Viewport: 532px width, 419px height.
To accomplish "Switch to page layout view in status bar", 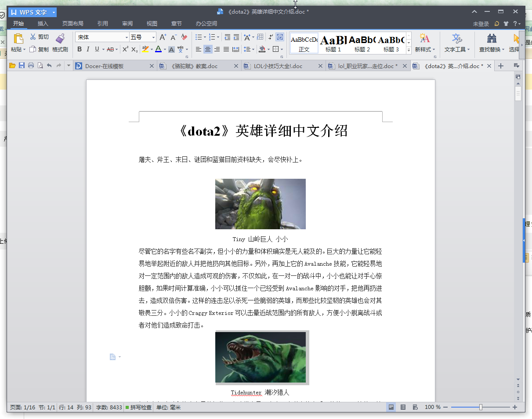I will 391,408.
